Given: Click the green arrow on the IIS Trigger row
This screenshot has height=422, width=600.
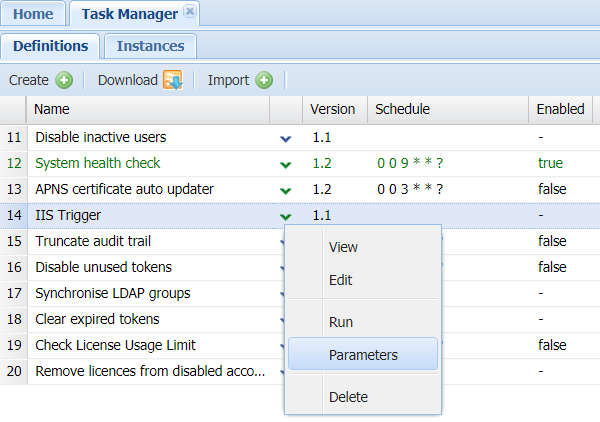Looking at the screenshot, I should pyautogui.click(x=286, y=216).
